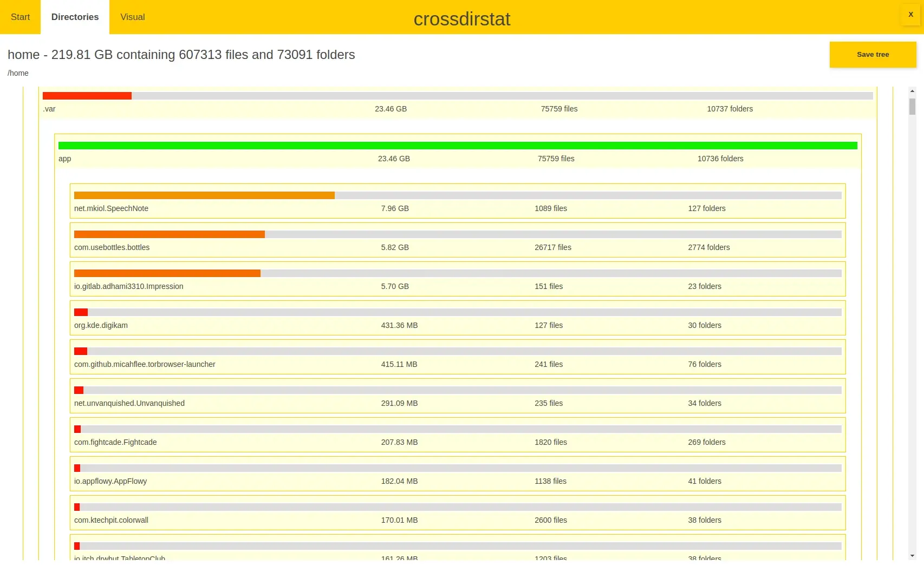Click the 1089 files count
The width and height of the screenshot is (924, 572).
551,208
